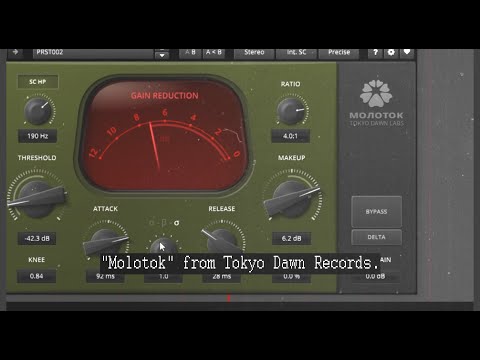Click the heart icon in top bar
Screen dimensions: 480x360
point(407,52)
